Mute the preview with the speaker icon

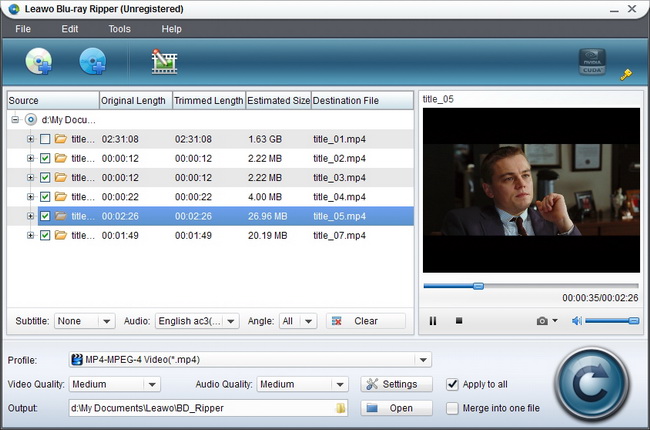(x=577, y=321)
